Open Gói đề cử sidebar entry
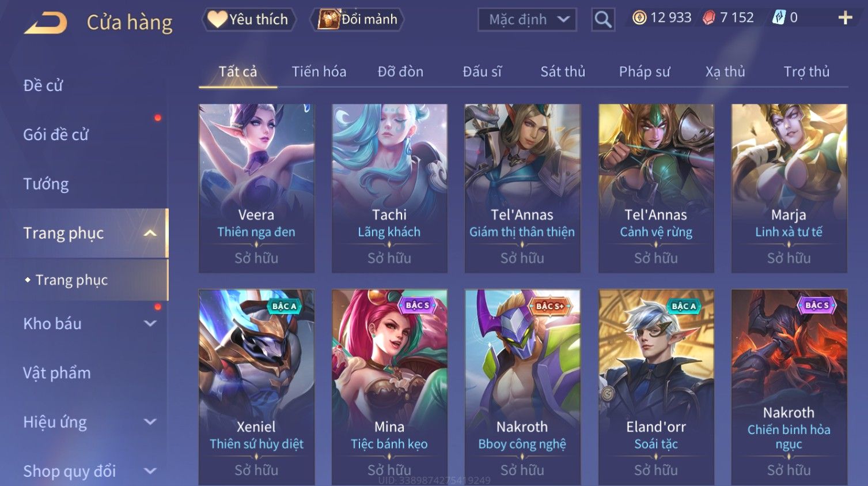 (56, 135)
